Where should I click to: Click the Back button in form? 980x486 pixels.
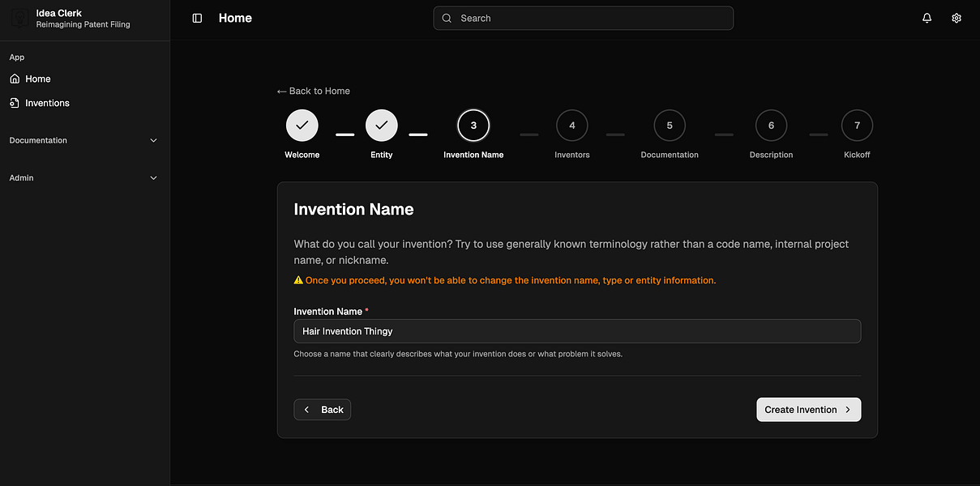pos(323,409)
